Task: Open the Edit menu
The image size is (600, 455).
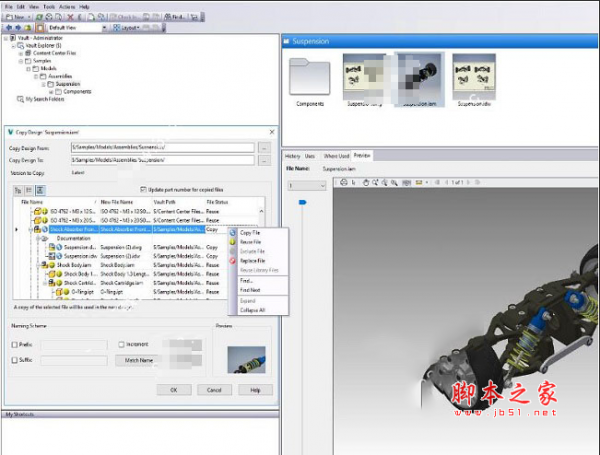Action: [21, 7]
